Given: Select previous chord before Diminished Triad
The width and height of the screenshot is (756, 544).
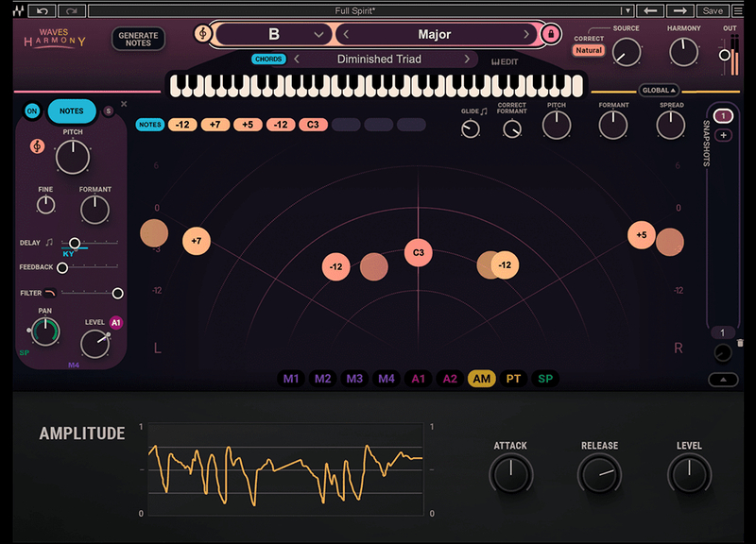Looking at the screenshot, I should pos(297,59).
